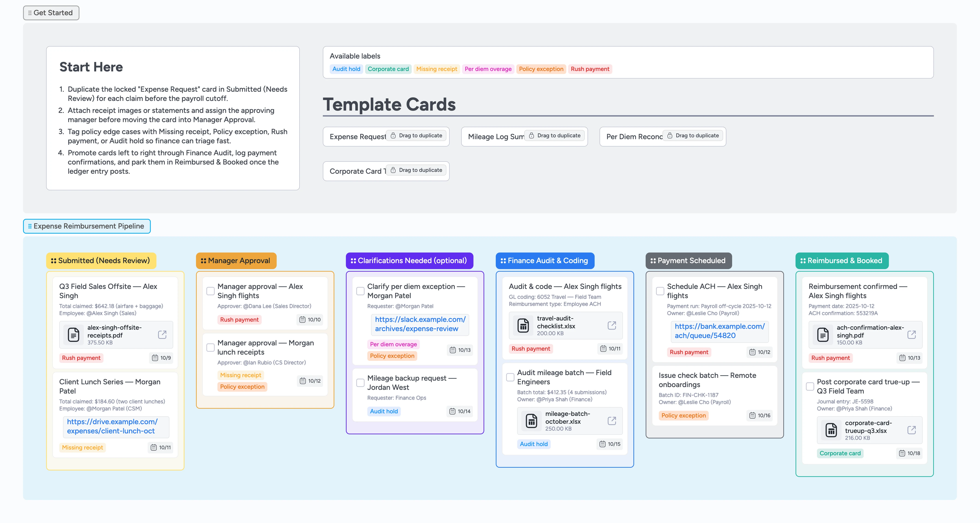Click Drag to duplicate on Mileage Log Summary
The image size is (980, 523).
555,135
